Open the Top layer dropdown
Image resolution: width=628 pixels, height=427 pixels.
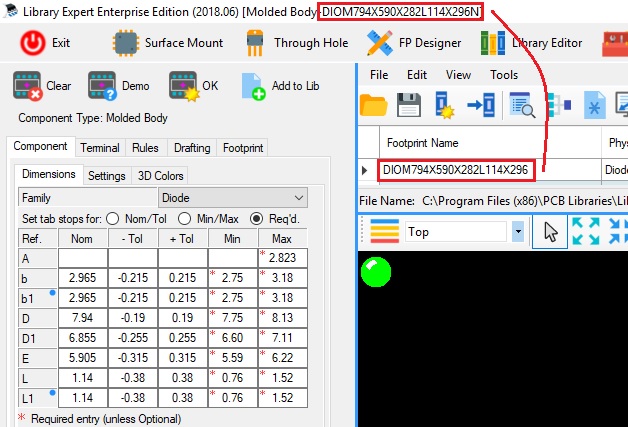(517, 231)
